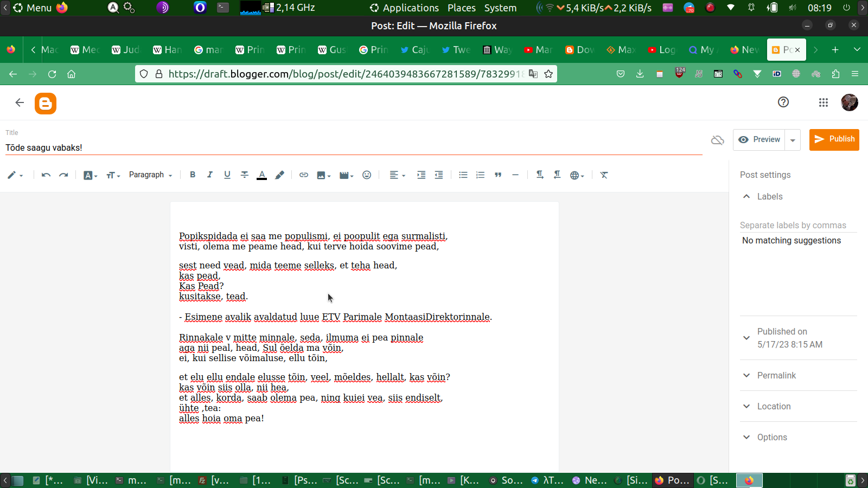Open the dropdown arrow next to Preview
Screen dimensions: 868x488
[793, 140]
